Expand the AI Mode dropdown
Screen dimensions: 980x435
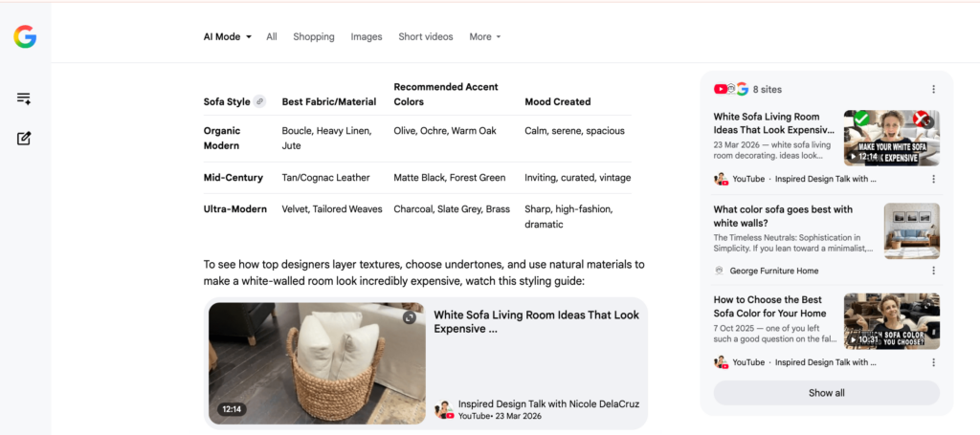(x=228, y=37)
